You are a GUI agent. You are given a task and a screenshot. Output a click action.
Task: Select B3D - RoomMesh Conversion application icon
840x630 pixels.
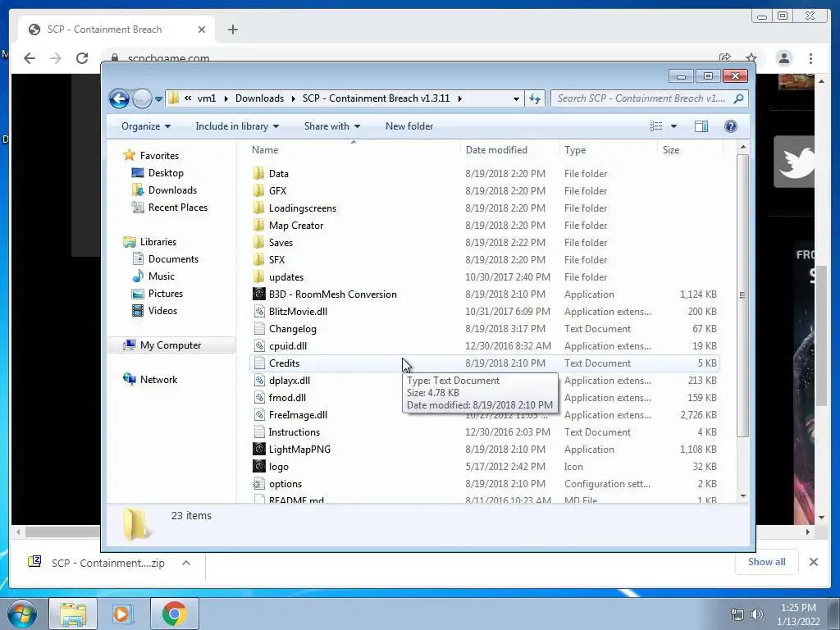coord(258,294)
